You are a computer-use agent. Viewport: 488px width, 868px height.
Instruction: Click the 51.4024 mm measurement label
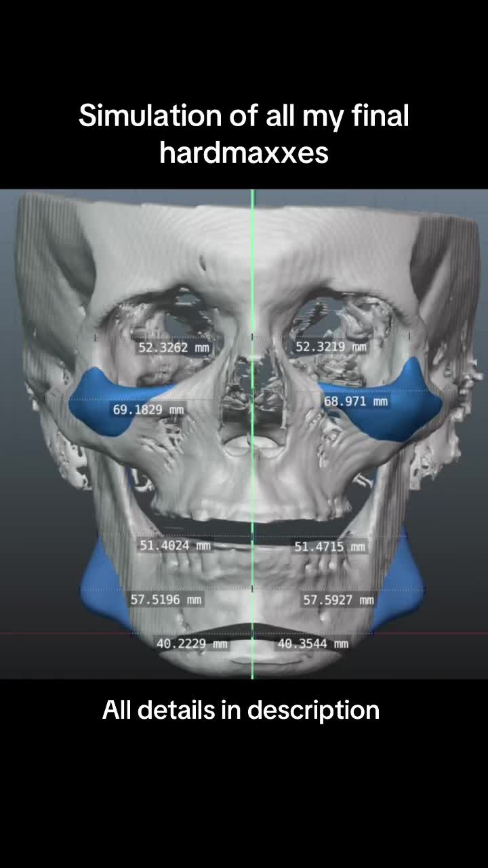[x=175, y=545]
